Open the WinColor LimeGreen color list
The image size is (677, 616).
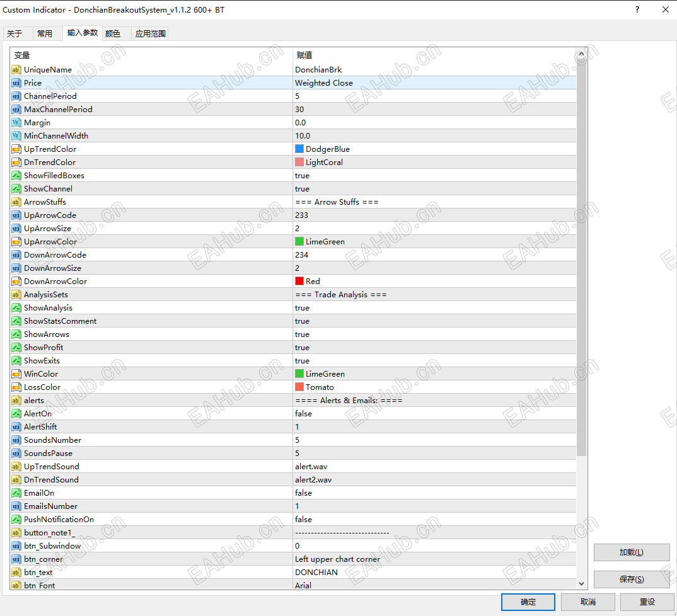pyautogui.click(x=434, y=374)
